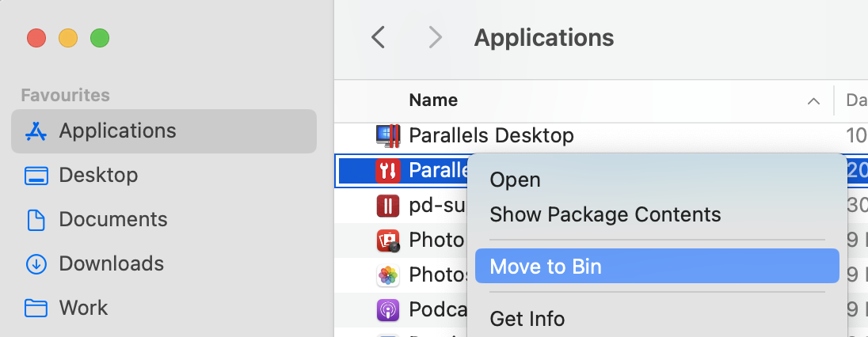Click the Name column header
Screen dimensions: 868x337
coord(433,100)
